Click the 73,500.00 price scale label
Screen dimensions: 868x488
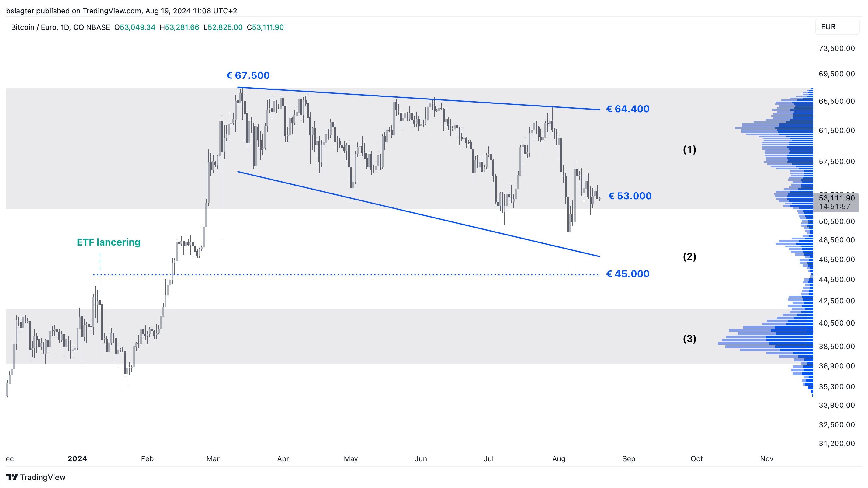click(x=836, y=48)
